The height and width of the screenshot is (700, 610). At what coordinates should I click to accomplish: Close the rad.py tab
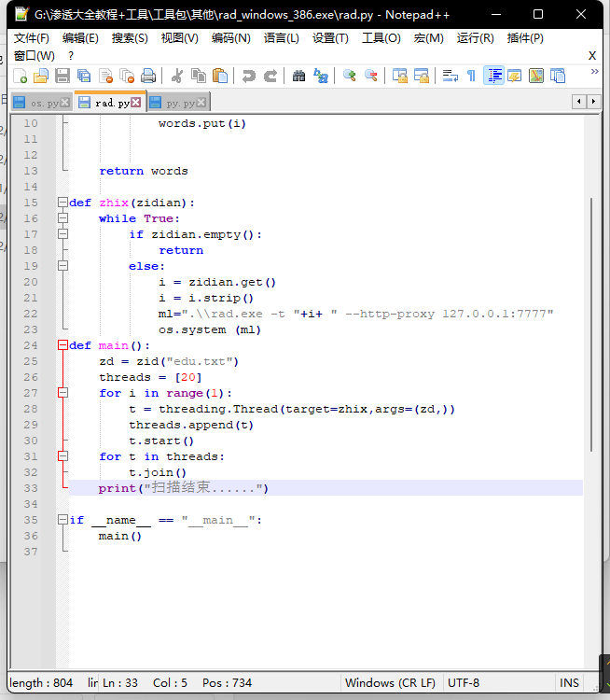pos(135,103)
